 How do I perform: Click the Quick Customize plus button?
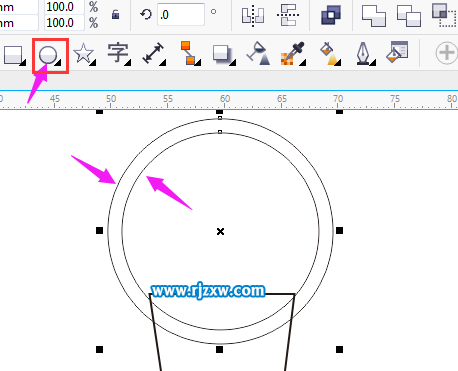[446, 53]
